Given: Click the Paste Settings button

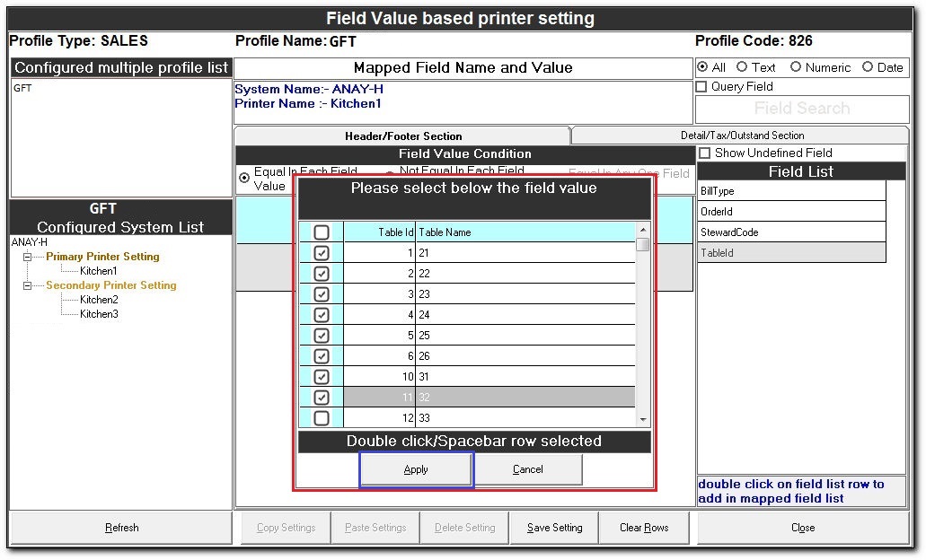Looking at the screenshot, I should pyautogui.click(x=375, y=528).
